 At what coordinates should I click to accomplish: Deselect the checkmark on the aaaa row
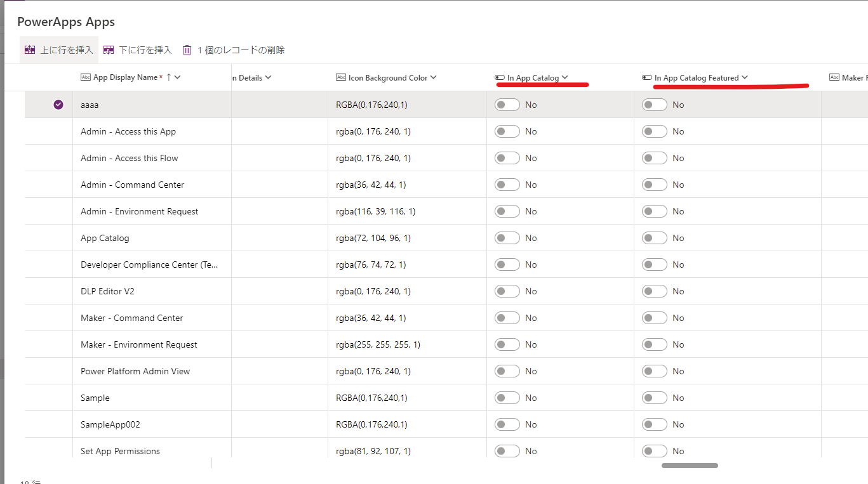58,105
